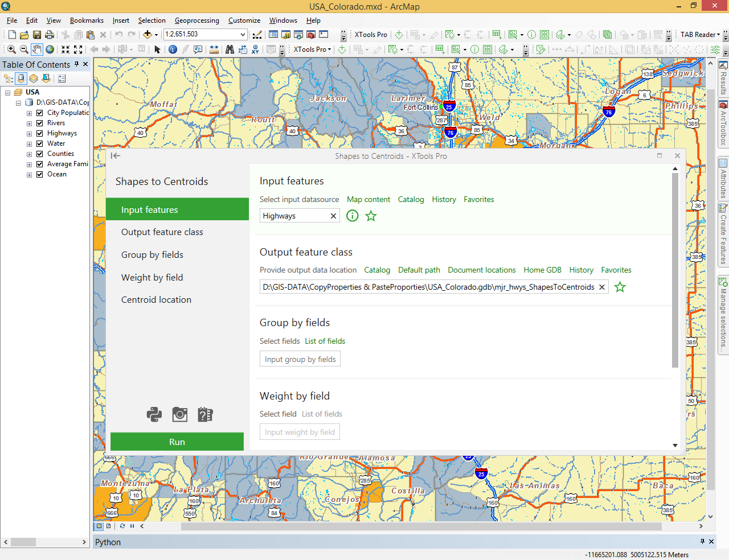The image size is (729, 560).
Task: Select the Zoom Out tool
Action: (24, 50)
